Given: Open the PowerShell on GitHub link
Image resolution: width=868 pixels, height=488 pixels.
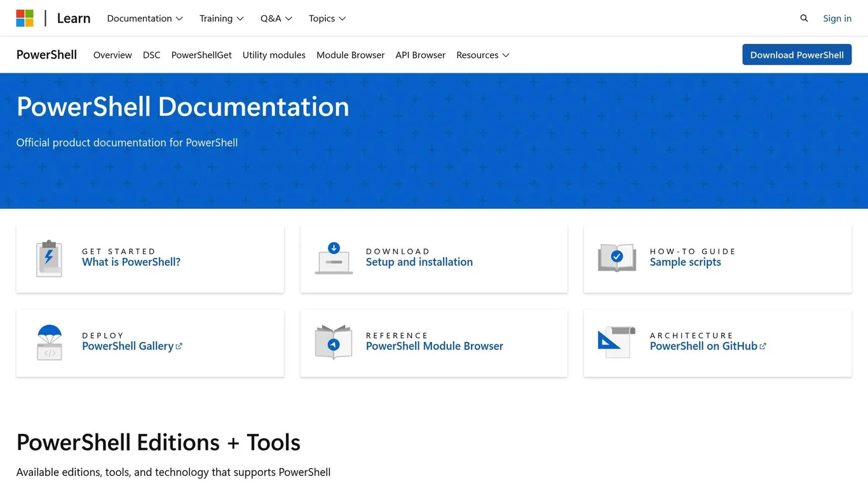Looking at the screenshot, I should point(703,346).
